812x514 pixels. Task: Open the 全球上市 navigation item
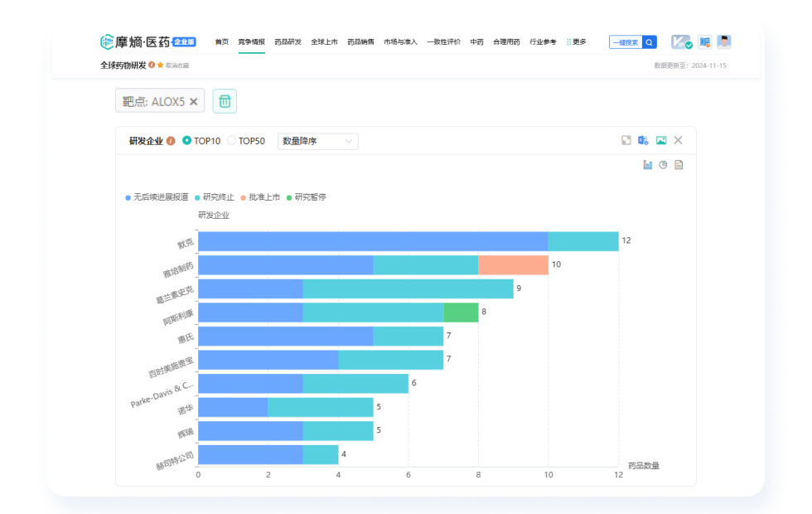(x=324, y=42)
